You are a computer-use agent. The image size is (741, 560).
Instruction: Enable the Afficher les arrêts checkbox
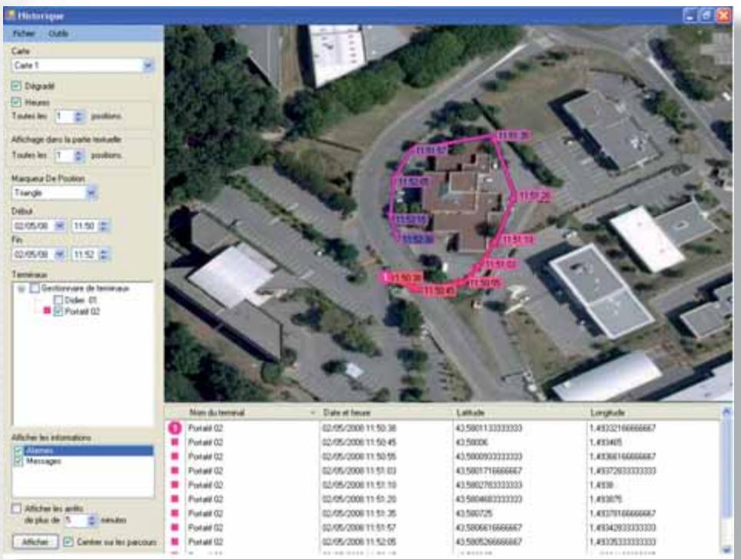tap(17, 509)
